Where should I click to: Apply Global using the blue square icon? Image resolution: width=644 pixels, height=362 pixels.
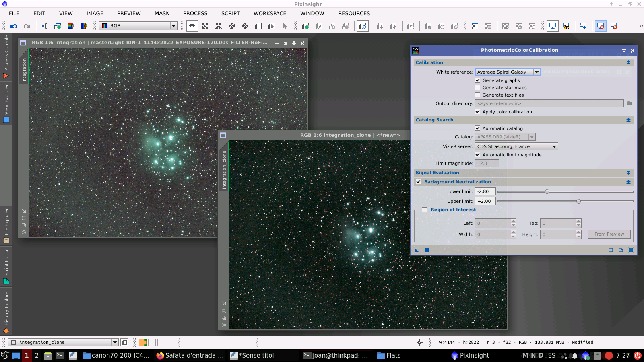426,250
